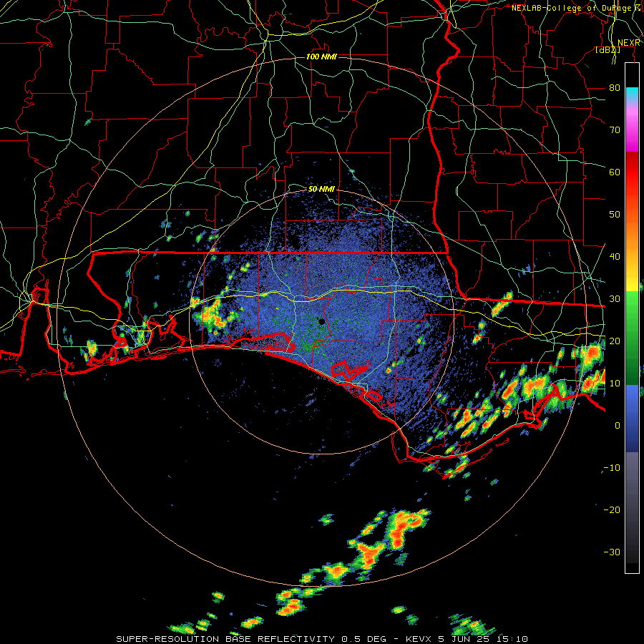Click the KEVX station identifier in caption
The width and height of the screenshot is (644, 644).
pos(419,639)
